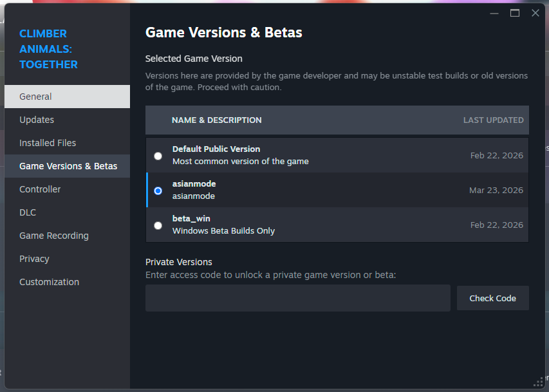Image resolution: width=549 pixels, height=392 pixels.
Task: Choose the beta_win radio button
Action: coord(158,225)
